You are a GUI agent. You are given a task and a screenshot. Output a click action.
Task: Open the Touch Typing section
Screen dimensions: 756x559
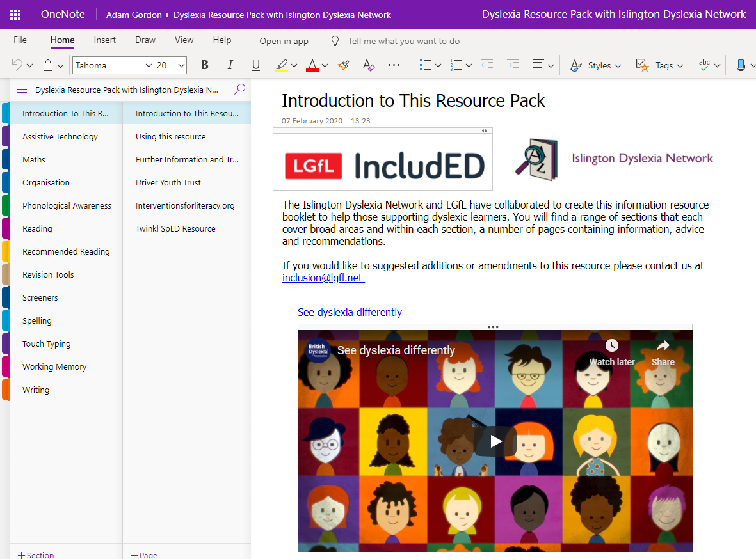tap(66, 343)
